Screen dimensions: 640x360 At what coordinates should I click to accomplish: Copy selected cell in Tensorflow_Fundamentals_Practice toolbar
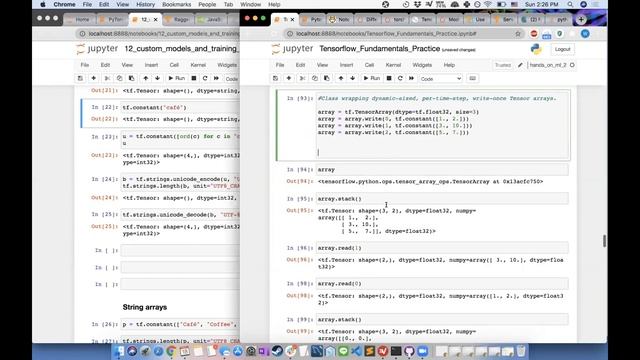point(314,78)
